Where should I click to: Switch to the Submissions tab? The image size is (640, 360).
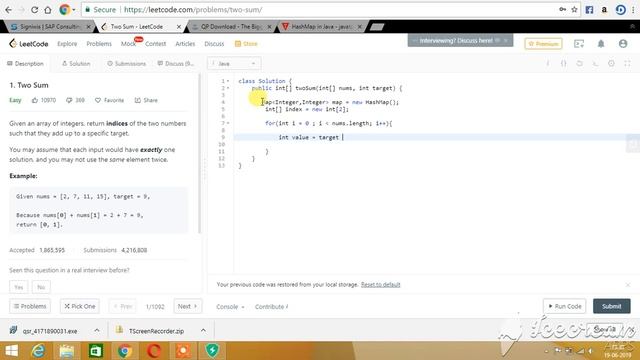click(x=127, y=64)
